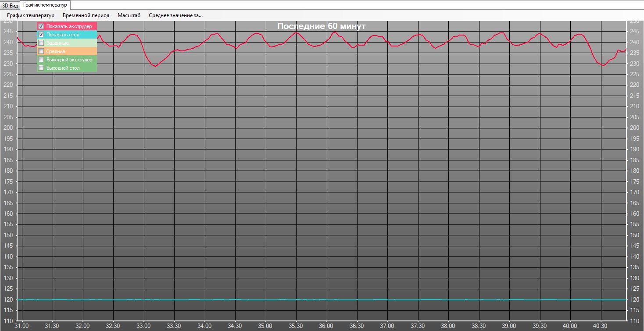
Task: Open the Масштаб menu
Action: (129, 15)
